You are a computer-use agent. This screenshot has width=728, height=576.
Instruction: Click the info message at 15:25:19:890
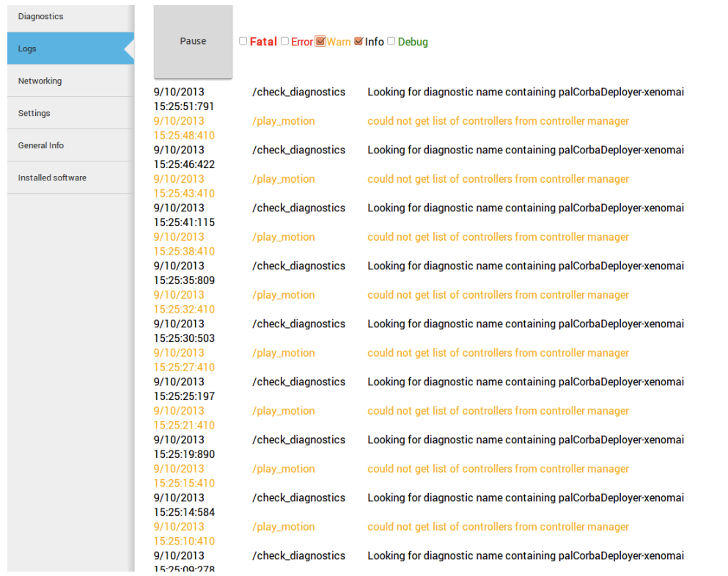coord(526,440)
